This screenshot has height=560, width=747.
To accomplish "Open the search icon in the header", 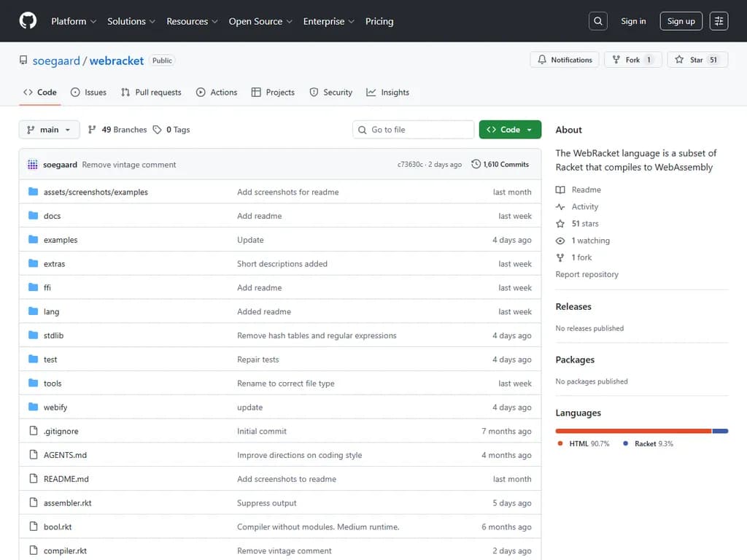I will (597, 20).
